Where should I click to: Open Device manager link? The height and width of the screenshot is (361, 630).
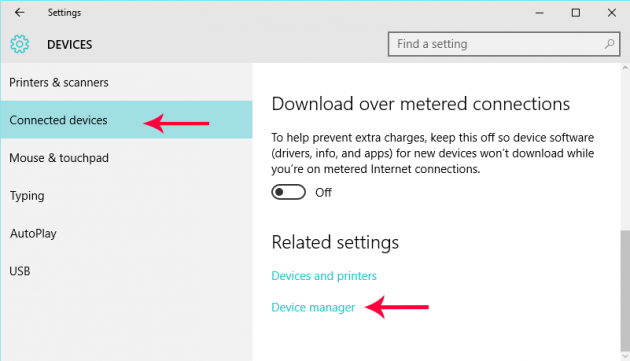point(313,308)
